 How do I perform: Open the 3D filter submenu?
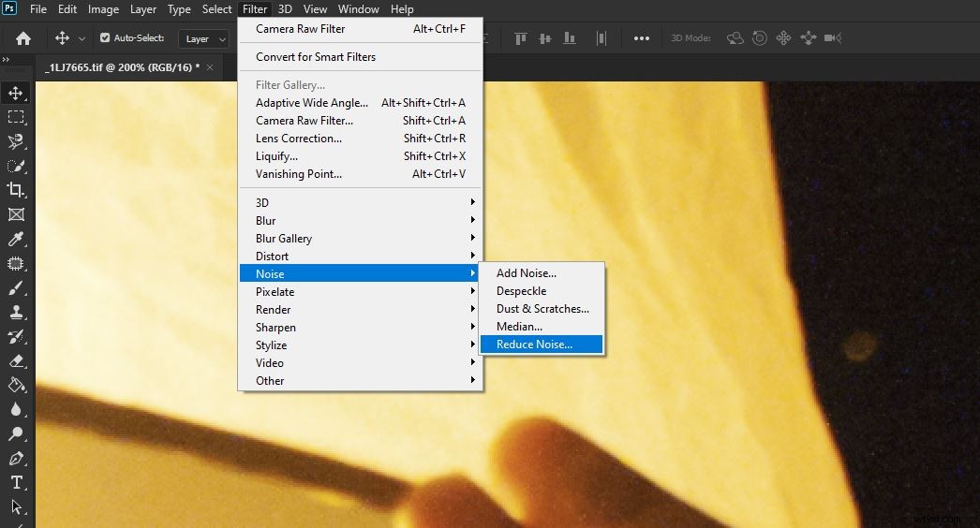click(x=361, y=202)
